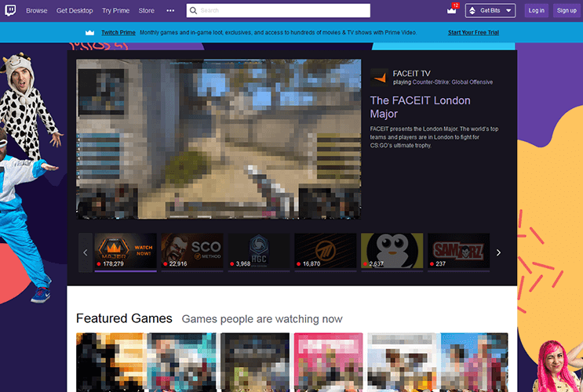This screenshot has height=392, width=583.
Task: Click the FACEIT presents description text
Action: pyautogui.click(x=434, y=137)
